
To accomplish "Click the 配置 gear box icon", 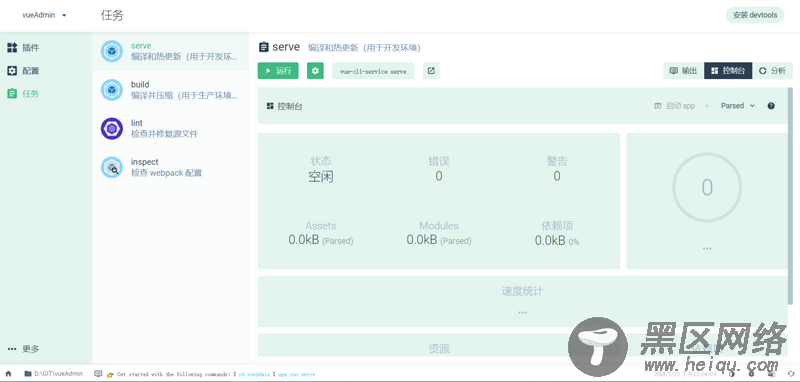I will (x=12, y=71).
